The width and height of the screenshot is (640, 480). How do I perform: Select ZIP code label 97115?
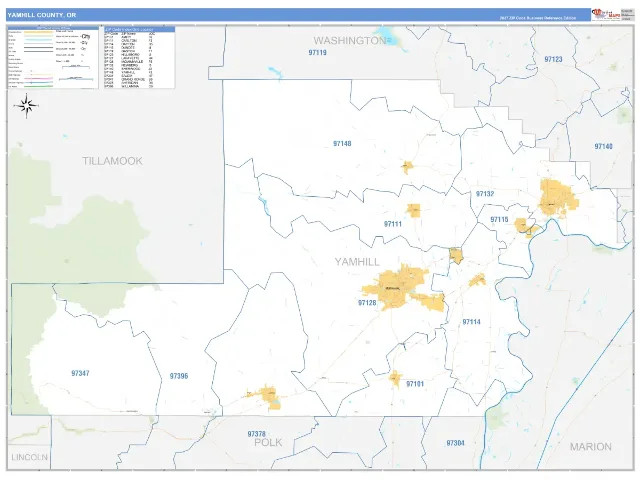(499, 219)
